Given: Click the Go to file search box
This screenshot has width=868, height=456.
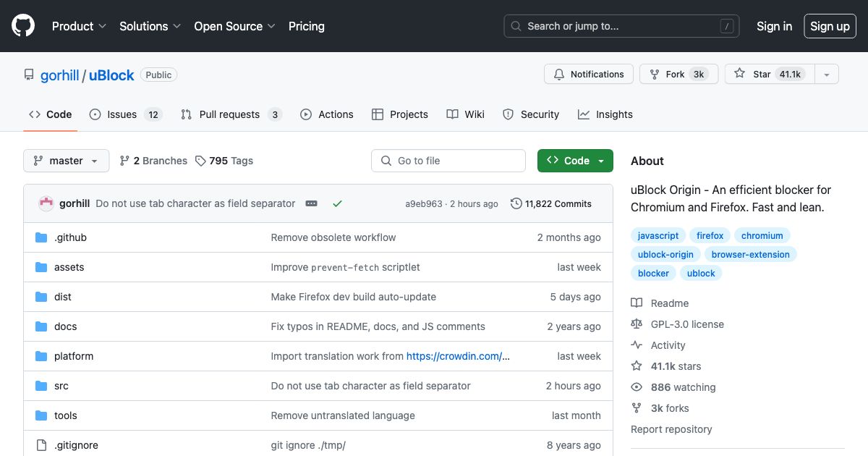Looking at the screenshot, I should coord(448,160).
